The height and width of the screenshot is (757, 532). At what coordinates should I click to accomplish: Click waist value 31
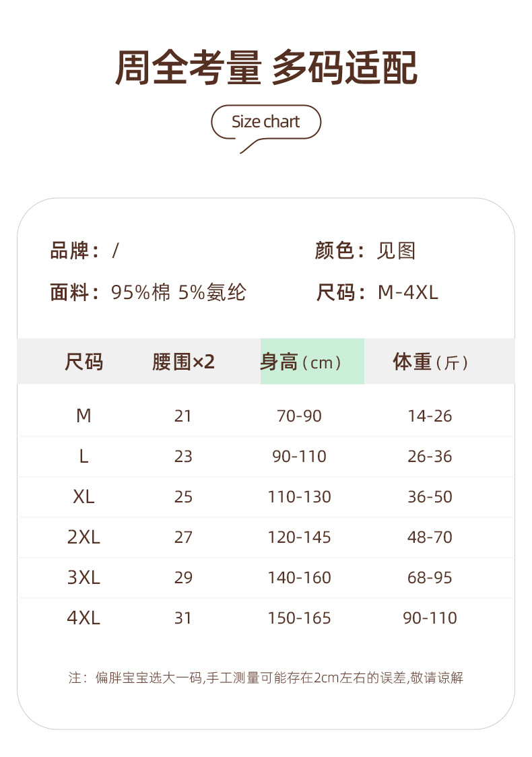coord(183,618)
